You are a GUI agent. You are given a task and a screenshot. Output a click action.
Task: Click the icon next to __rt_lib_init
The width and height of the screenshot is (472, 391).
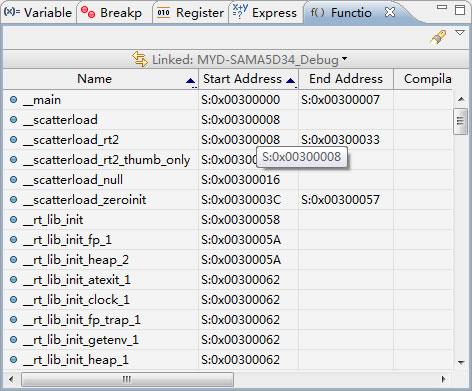(x=13, y=219)
